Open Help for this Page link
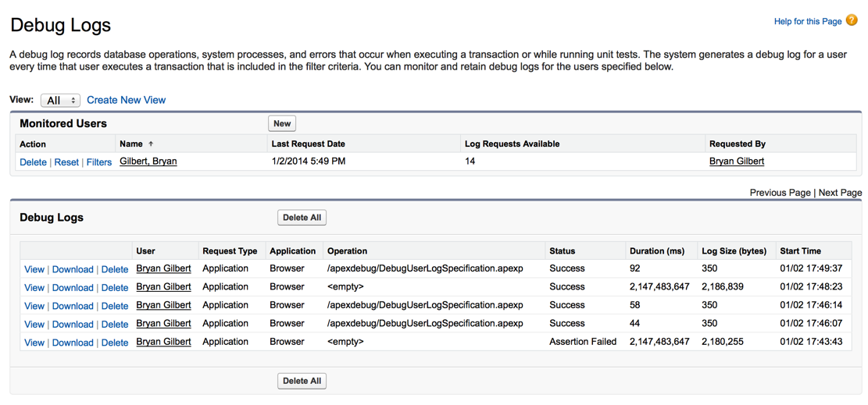Screen dimensions: 868x405 [x=808, y=22]
